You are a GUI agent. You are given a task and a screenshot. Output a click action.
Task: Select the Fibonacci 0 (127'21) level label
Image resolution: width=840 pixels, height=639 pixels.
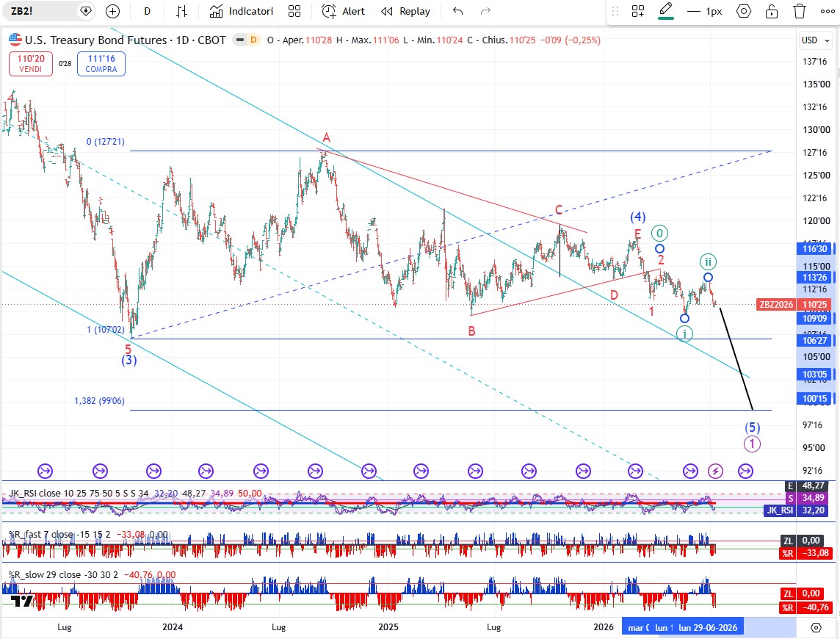(106, 142)
